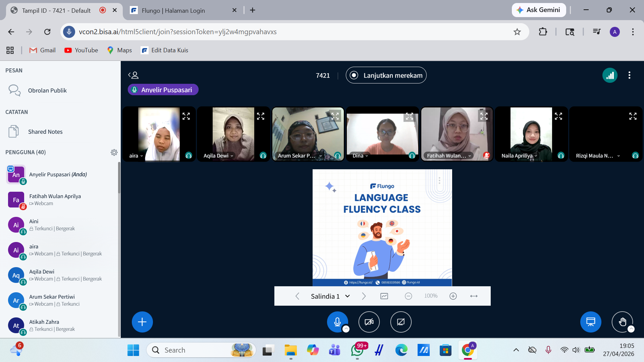Toggle the share screen button

tap(401, 322)
